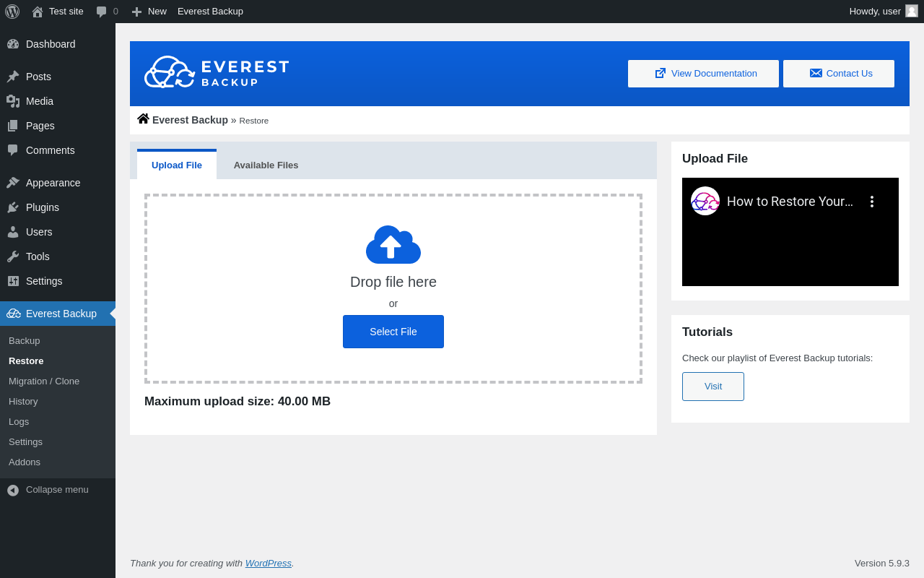Screen dimensions: 924x578
Task: Open the Comments sidebar menu label
Action: pos(51,150)
